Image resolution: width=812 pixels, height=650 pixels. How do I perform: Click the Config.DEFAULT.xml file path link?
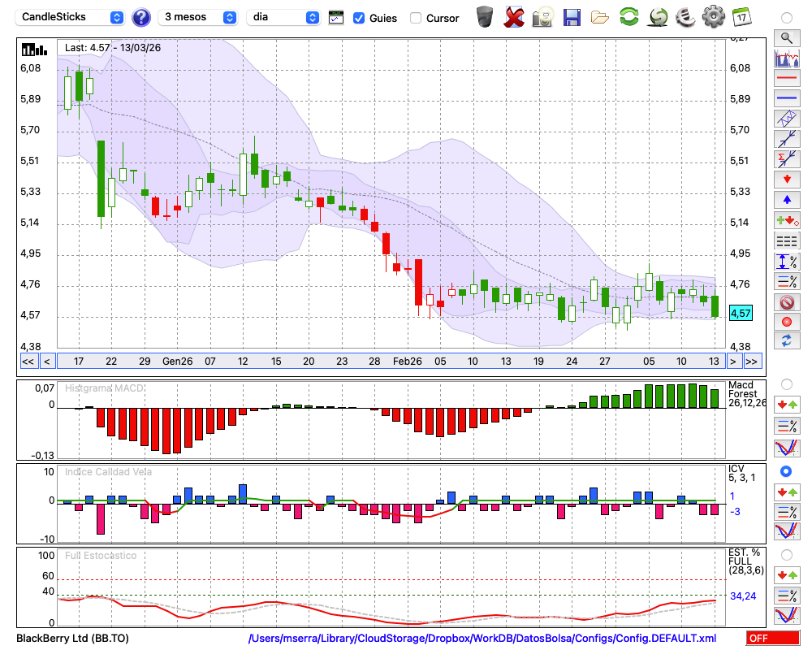coord(482,639)
